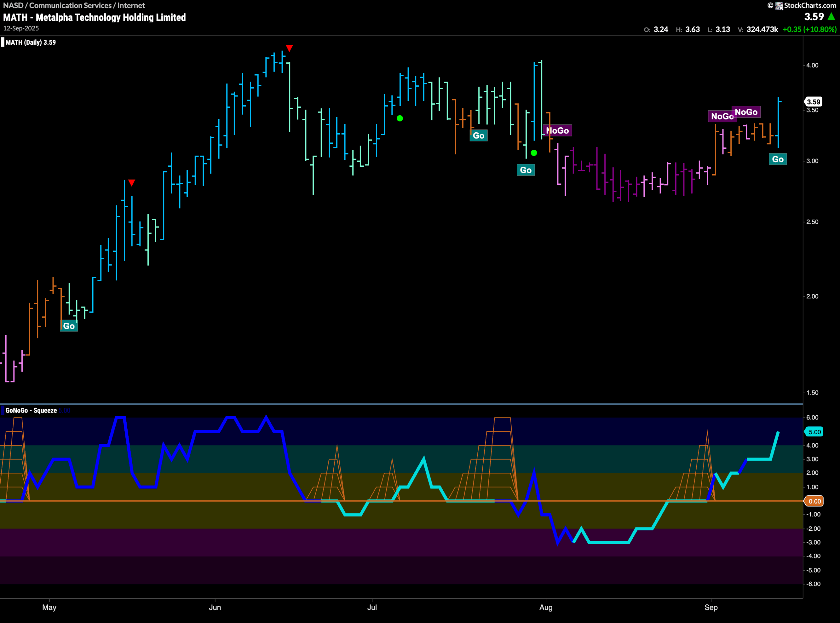Viewport: 840px width, 623px height.
Task: Click the high value 3.63
Action: [693, 30]
